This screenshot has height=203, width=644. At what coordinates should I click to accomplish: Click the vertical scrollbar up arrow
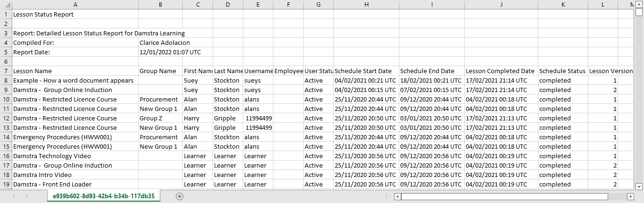click(x=639, y=13)
